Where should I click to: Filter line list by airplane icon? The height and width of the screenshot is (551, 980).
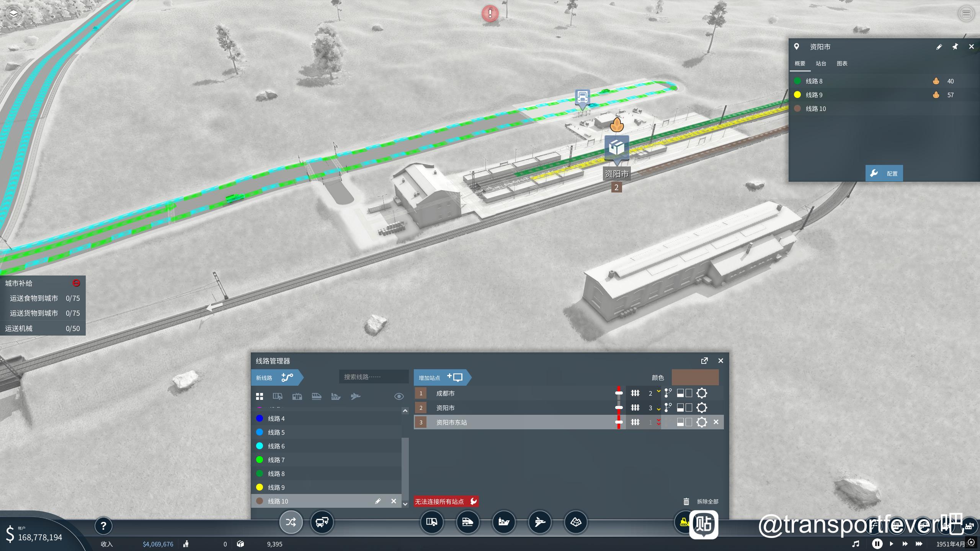coord(355,396)
